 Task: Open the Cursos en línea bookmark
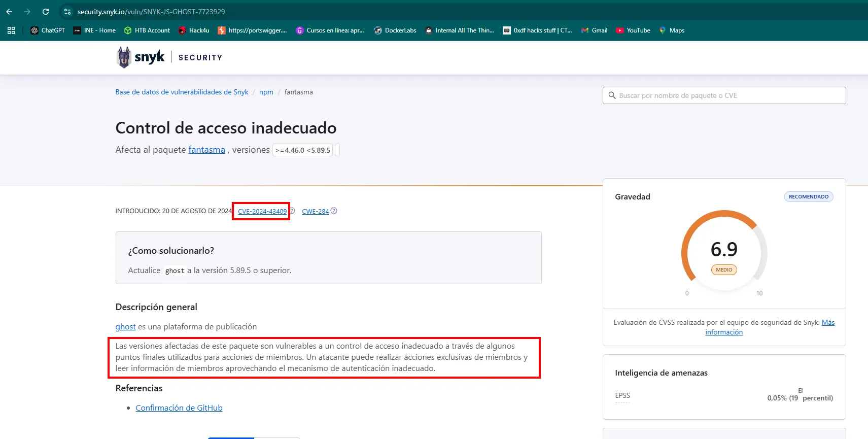330,30
